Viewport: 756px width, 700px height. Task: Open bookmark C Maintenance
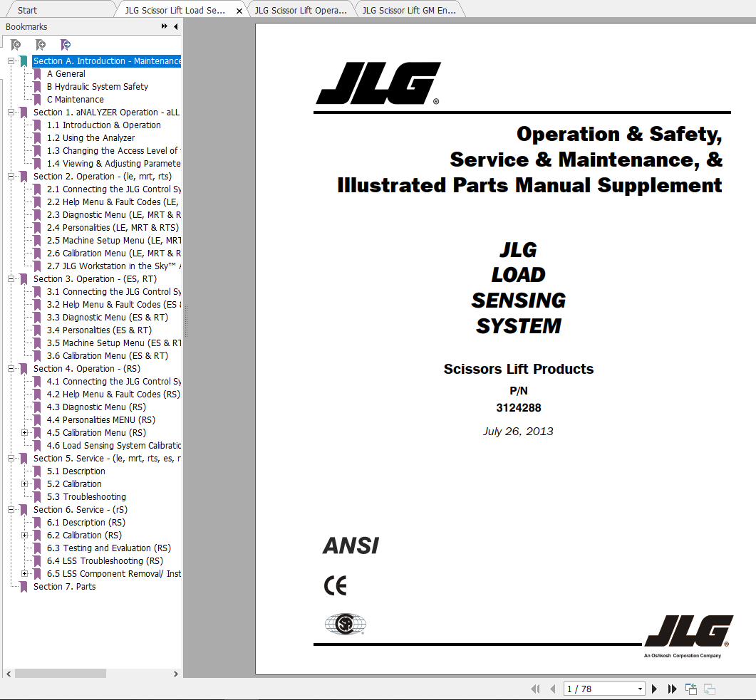tap(76, 99)
